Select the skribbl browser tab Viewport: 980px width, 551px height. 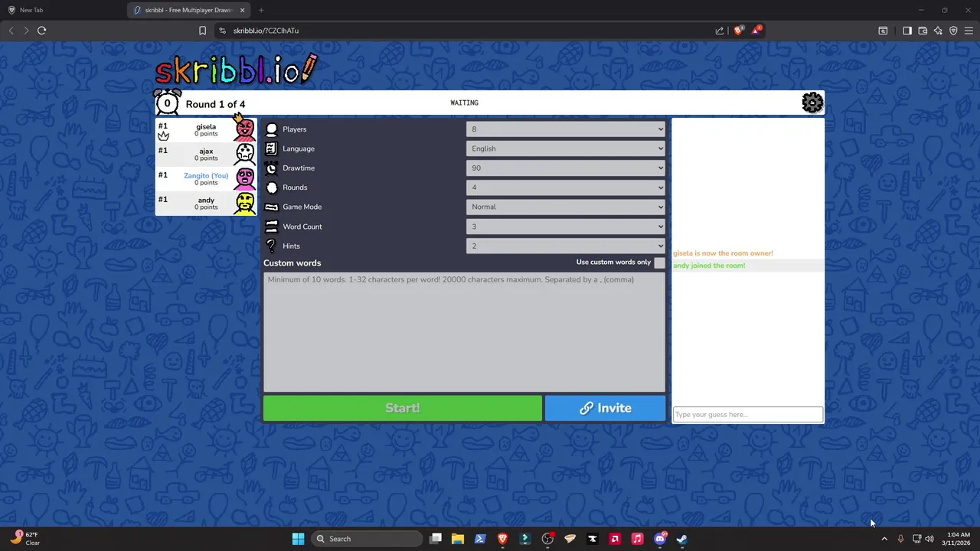(x=188, y=10)
